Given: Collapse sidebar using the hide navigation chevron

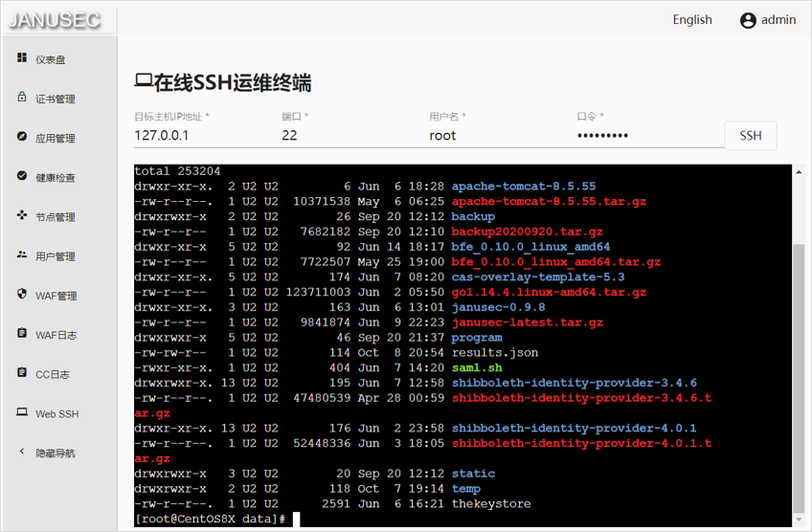Looking at the screenshot, I should pyautogui.click(x=22, y=452).
